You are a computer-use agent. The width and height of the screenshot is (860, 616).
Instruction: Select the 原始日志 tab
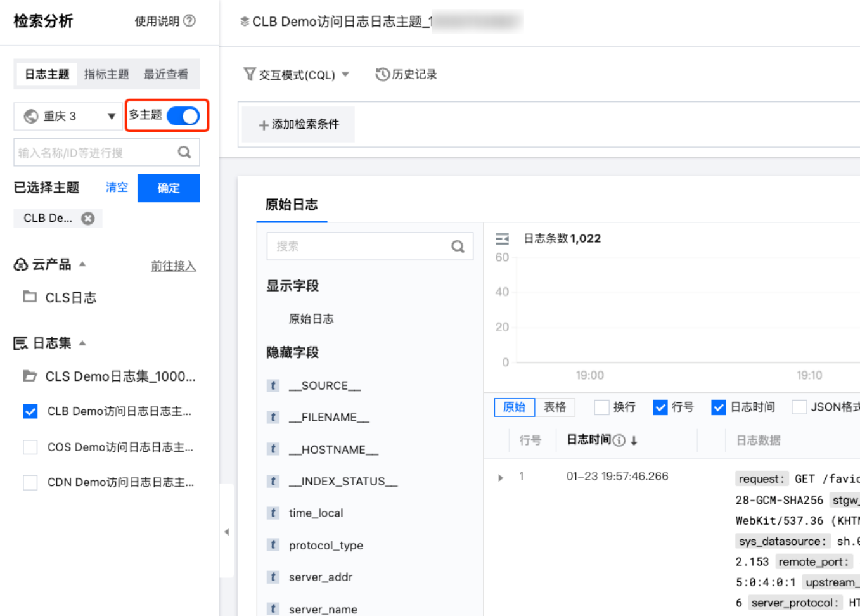point(292,205)
